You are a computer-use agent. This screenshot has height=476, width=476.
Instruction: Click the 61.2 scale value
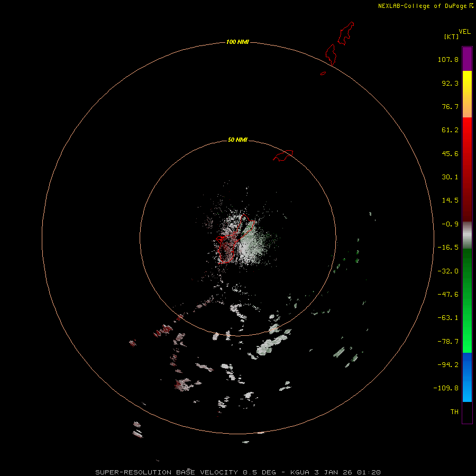pos(450,130)
